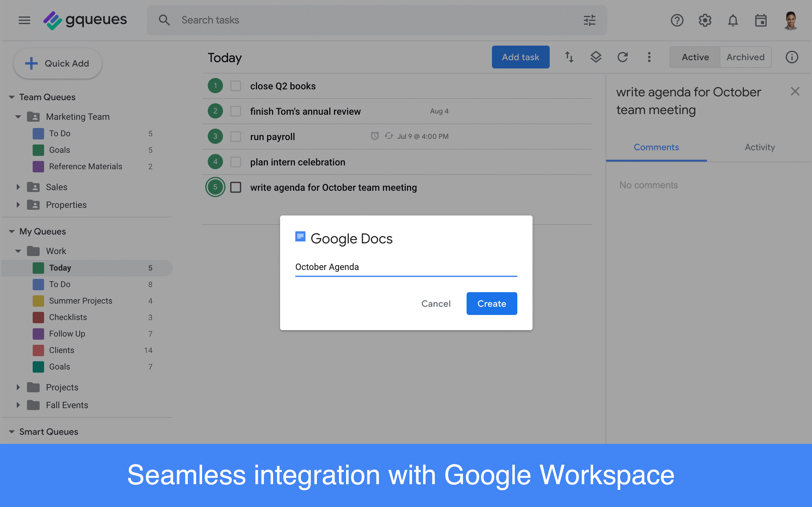Open the help question mark icon

tap(677, 20)
